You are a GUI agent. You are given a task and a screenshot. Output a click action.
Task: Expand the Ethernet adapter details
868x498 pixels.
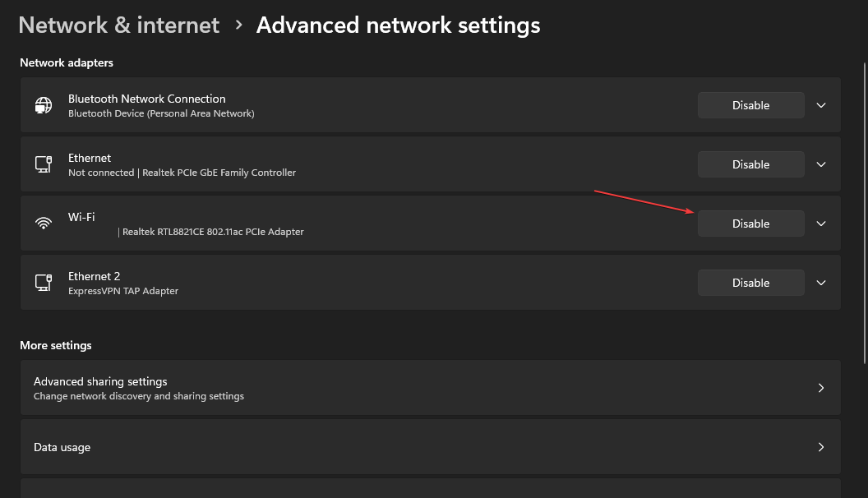(x=820, y=164)
